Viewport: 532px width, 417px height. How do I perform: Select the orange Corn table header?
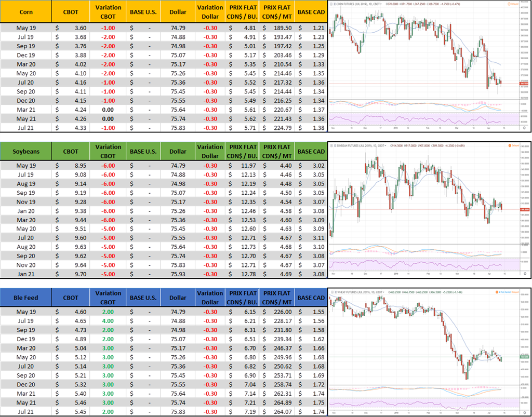pyautogui.click(x=26, y=11)
